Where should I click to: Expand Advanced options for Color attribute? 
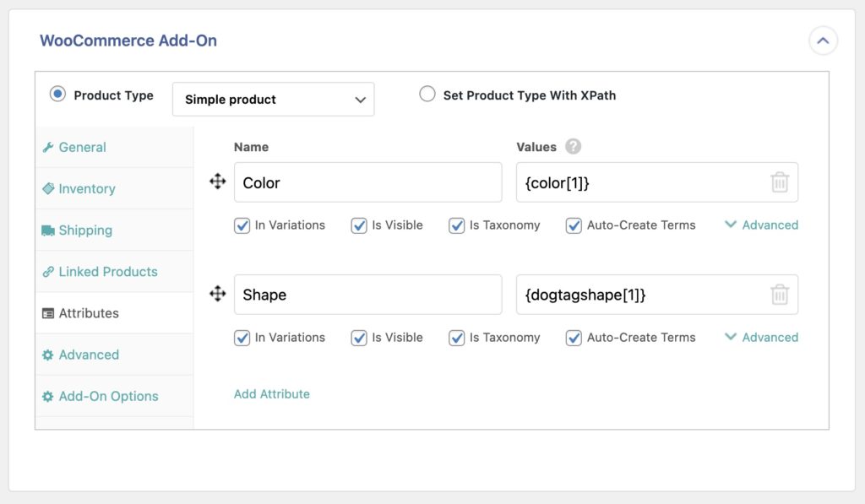pos(759,225)
